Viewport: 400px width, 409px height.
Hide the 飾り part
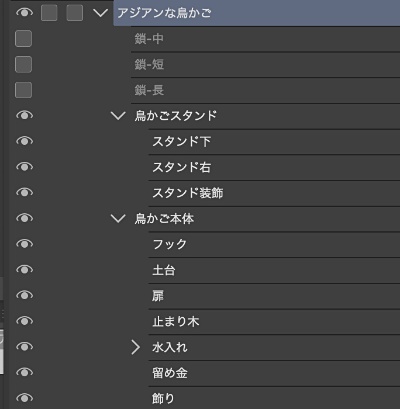pyautogui.click(x=24, y=398)
